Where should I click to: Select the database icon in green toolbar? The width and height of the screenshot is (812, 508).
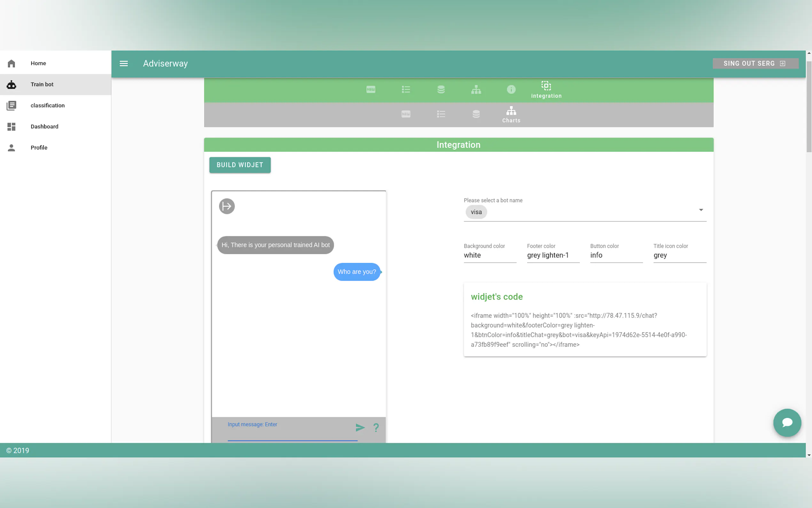click(441, 89)
